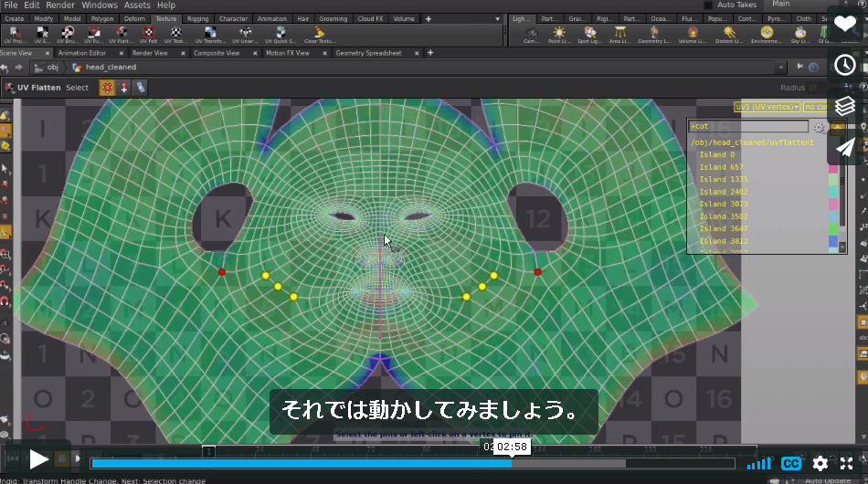Image resolution: width=868 pixels, height=484 pixels.
Task: Add a new shelf tab with plus
Action: (x=428, y=19)
